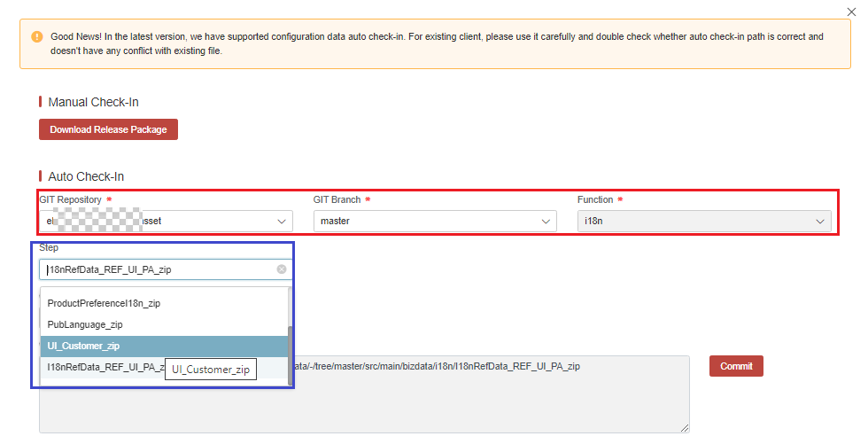868x444 pixels.
Task: Open the GIT Branch dropdown arrow
Action: coord(546,221)
